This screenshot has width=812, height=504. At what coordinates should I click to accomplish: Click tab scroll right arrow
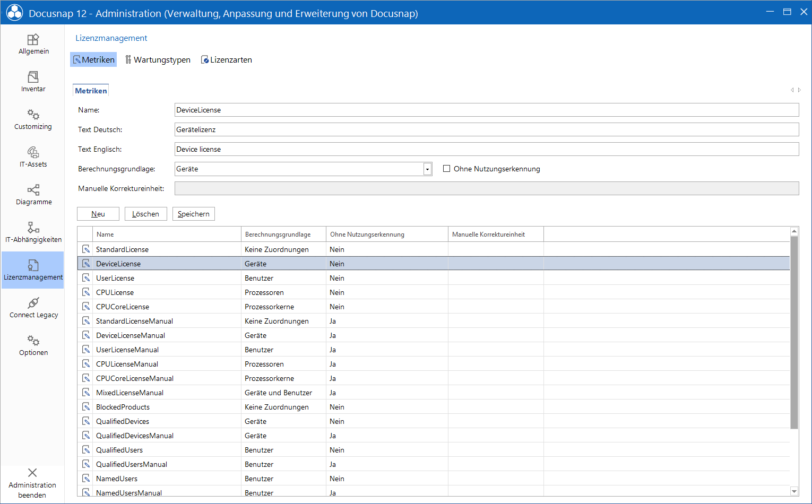[x=799, y=90]
